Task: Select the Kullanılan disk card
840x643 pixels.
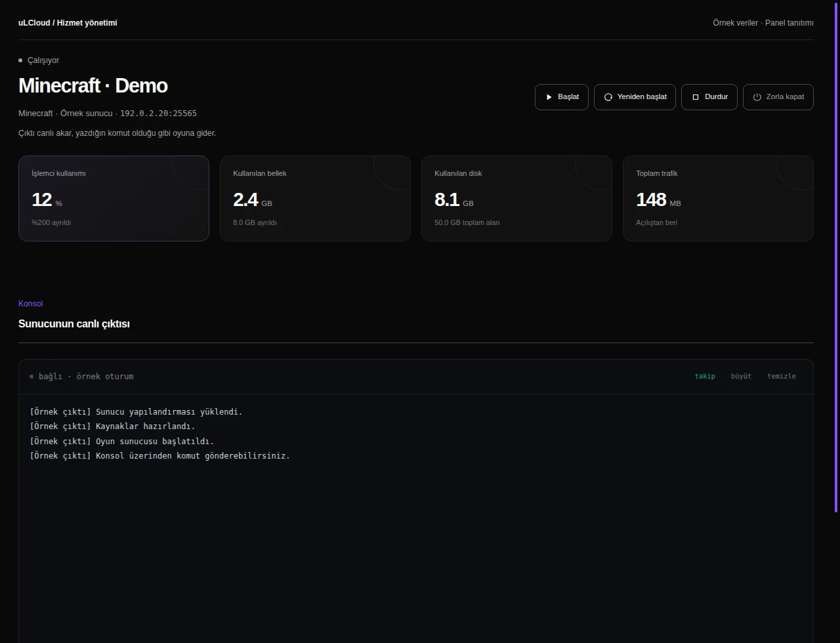Action: click(516, 198)
